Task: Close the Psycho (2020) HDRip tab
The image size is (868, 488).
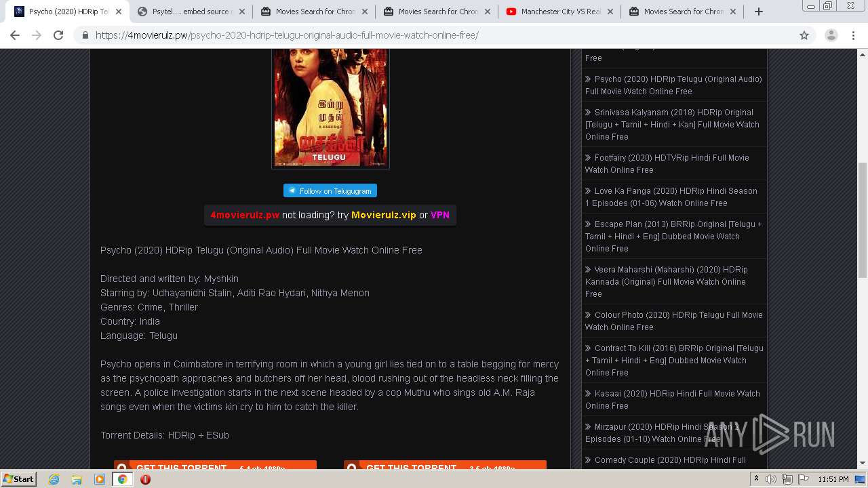Action: point(118,12)
